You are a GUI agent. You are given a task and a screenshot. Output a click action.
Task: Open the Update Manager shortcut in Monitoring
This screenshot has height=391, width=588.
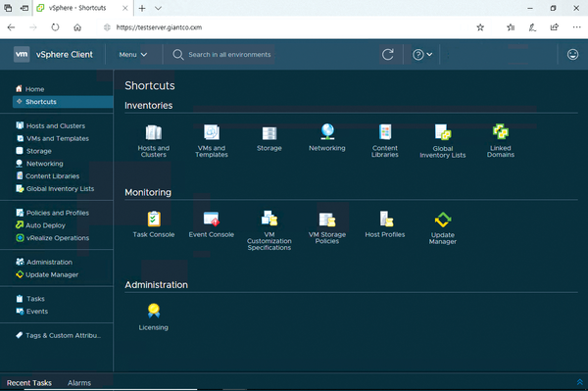(x=443, y=220)
